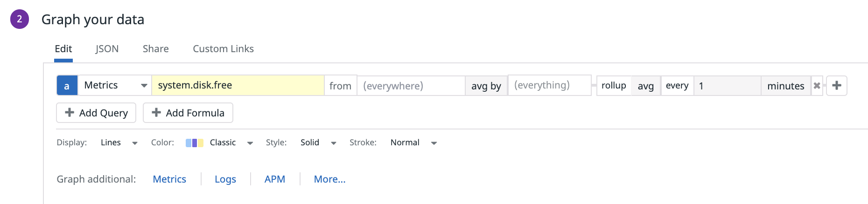The image size is (868, 204).
Task: Click the Classic color palette swatch
Action: click(x=194, y=143)
